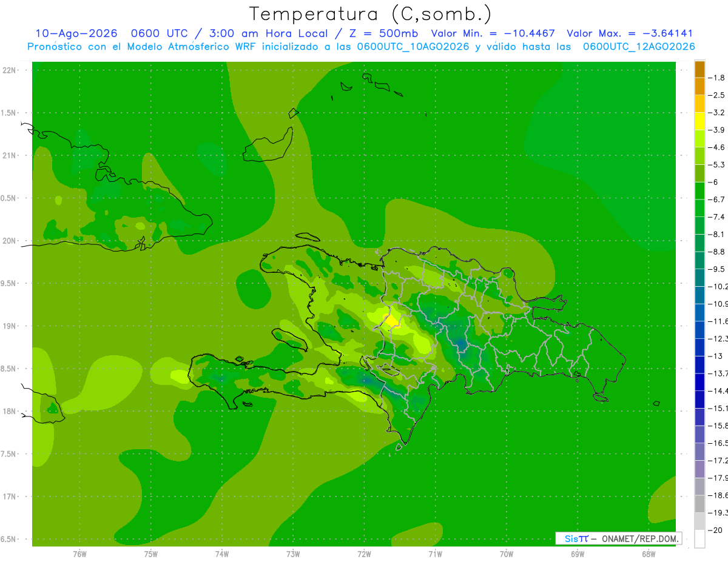Screen dimensions: 728x562
Task: Click the 'Temperatura (C,somb.)' map title
Action: click(371, 14)
